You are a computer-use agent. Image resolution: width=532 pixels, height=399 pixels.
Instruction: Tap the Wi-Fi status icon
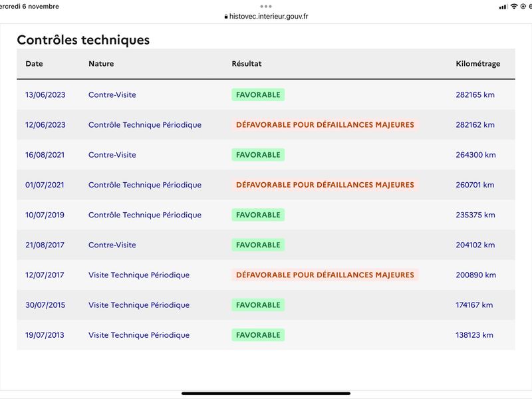click(x=514, y=7)
